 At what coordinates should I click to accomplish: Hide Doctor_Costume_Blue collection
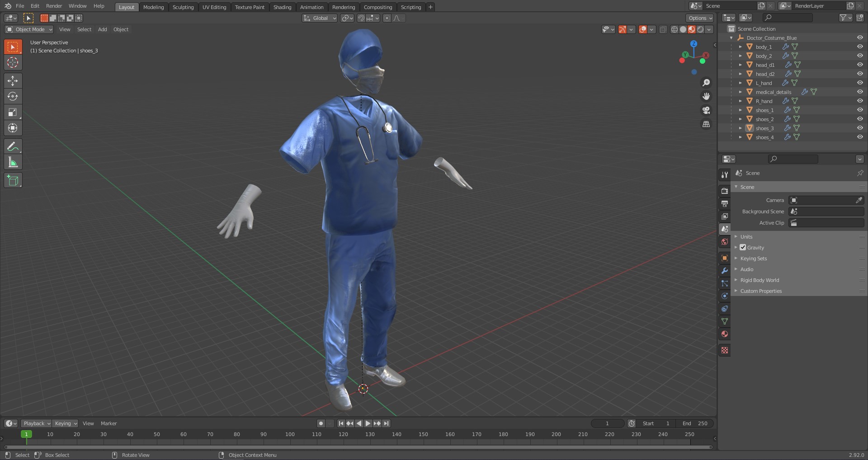pos(860,38)
